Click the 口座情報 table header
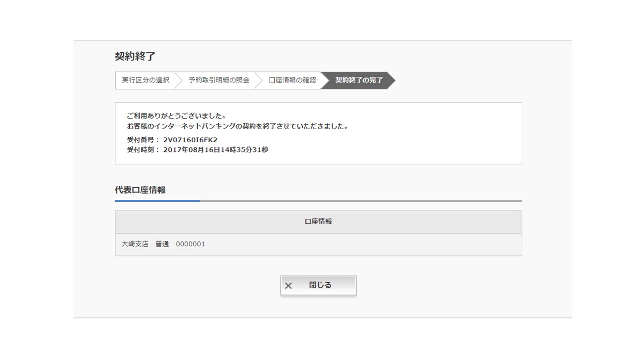 click(x=318, y=222)
